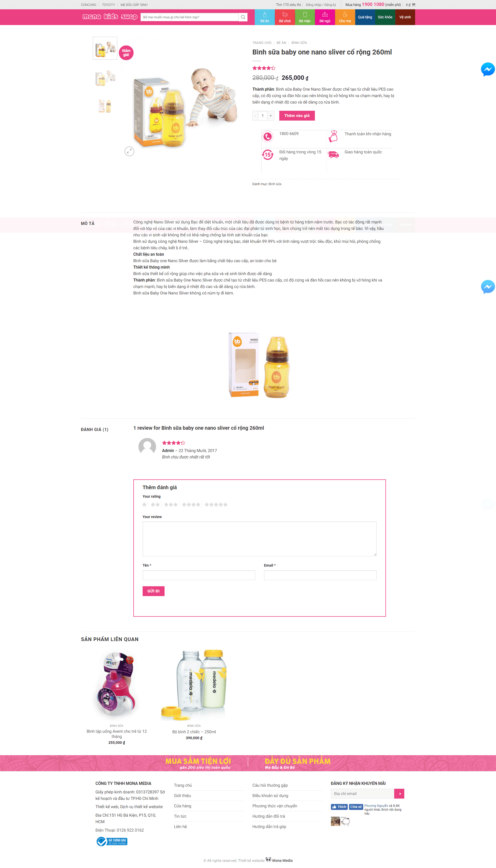Open the Quà tặng menu item
The width and height of the screenshot is (496, 868).
(x=365, y=17)
